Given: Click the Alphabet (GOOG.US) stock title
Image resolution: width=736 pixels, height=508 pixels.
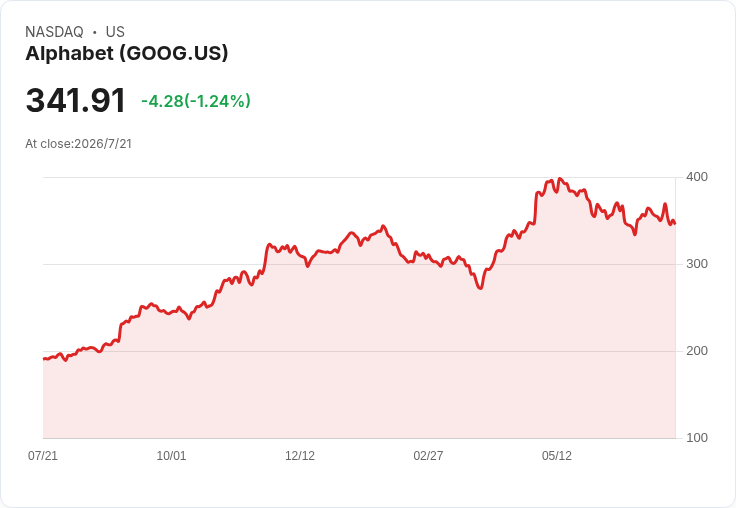Looking at the screenshot, I should coord(126,53).
